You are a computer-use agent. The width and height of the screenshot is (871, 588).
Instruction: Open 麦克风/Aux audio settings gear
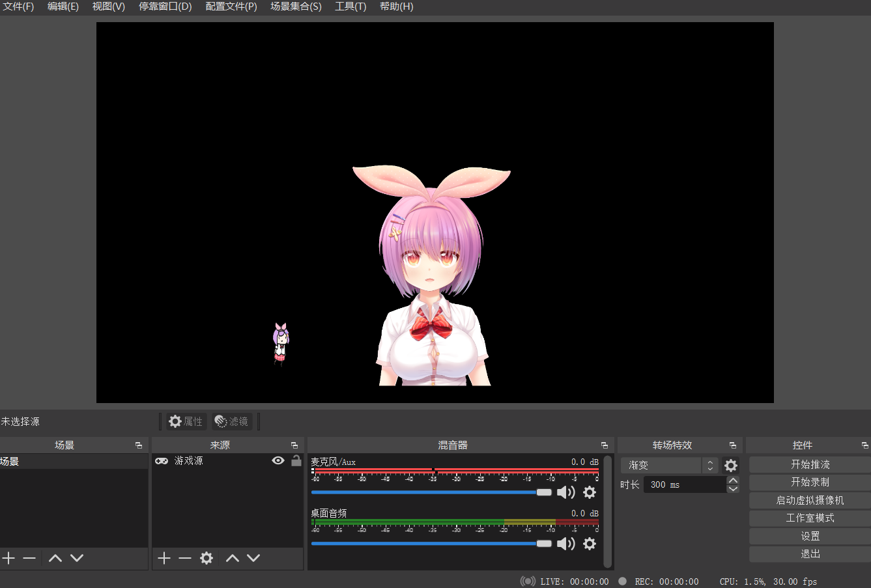pyautogui.click(x=590, y=492)
